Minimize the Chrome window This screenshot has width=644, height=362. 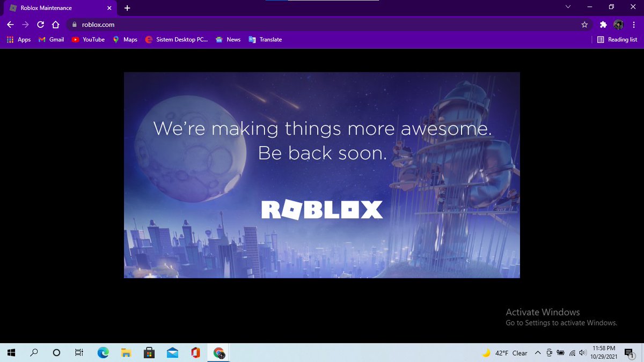[x=590, y=7]
